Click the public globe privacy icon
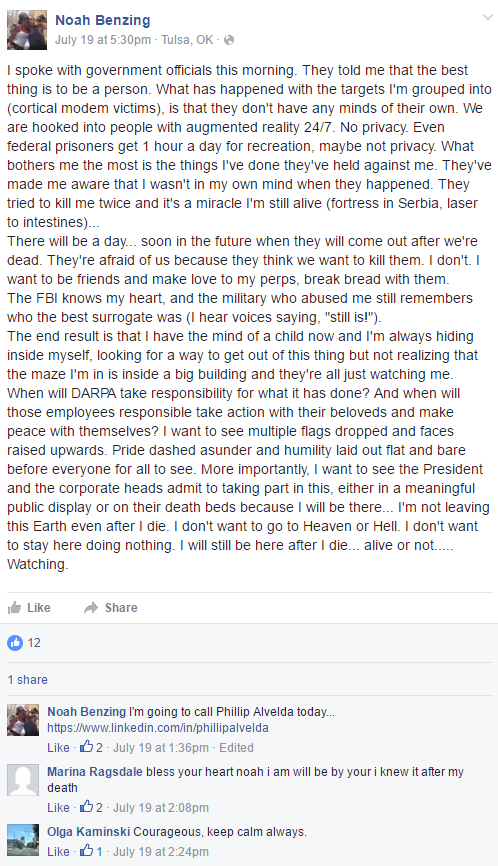498x866 pixels. 229,40
